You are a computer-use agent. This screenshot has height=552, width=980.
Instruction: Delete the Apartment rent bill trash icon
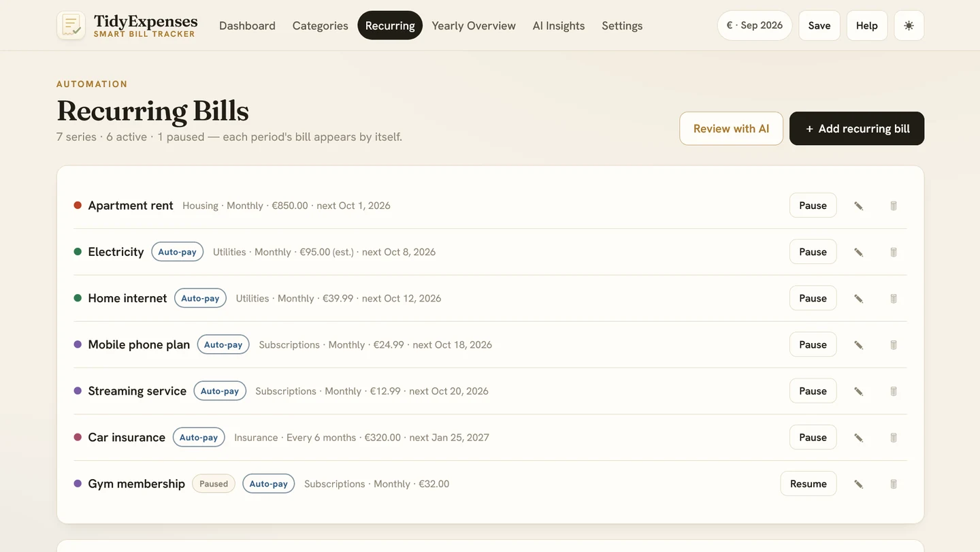[x=894, y=206]
